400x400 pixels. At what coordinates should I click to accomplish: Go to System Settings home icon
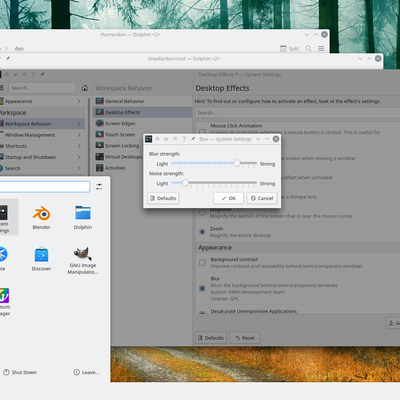(x=85, y=88)
